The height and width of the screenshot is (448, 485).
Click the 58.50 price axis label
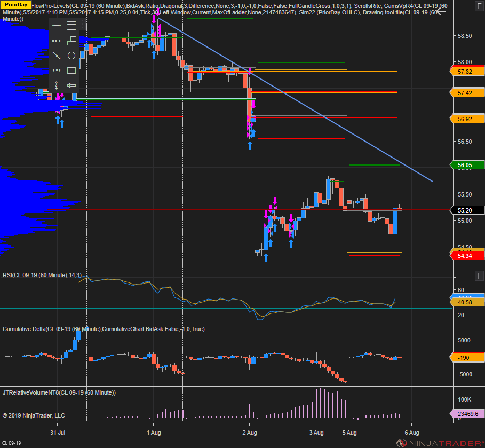click(465, 36)
